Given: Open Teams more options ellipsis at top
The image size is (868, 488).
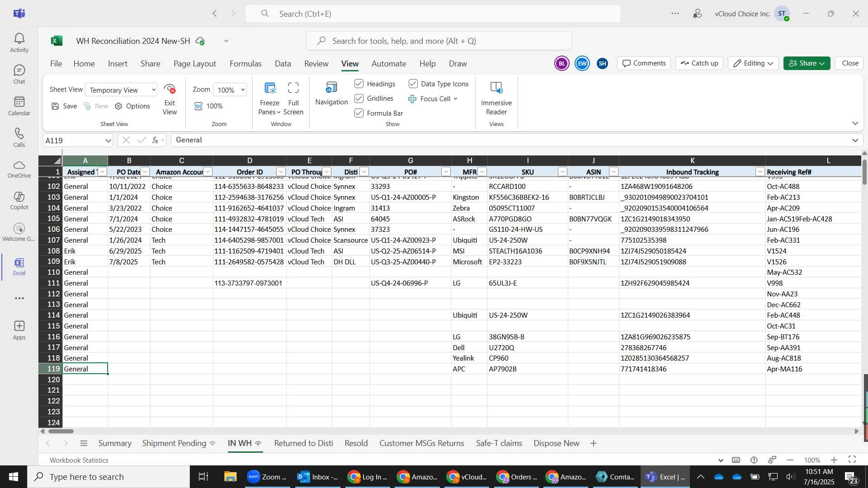Looking at the screenshot, I should [x=675, y=14].
